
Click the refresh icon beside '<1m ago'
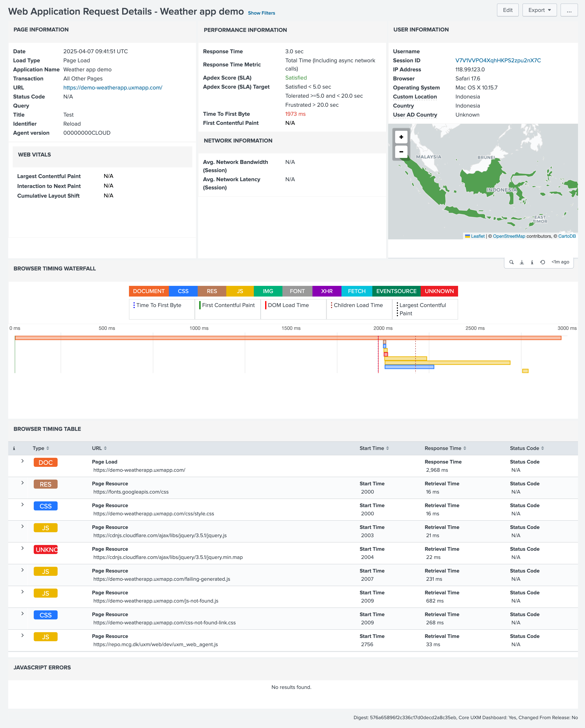(x=542, y=262)
